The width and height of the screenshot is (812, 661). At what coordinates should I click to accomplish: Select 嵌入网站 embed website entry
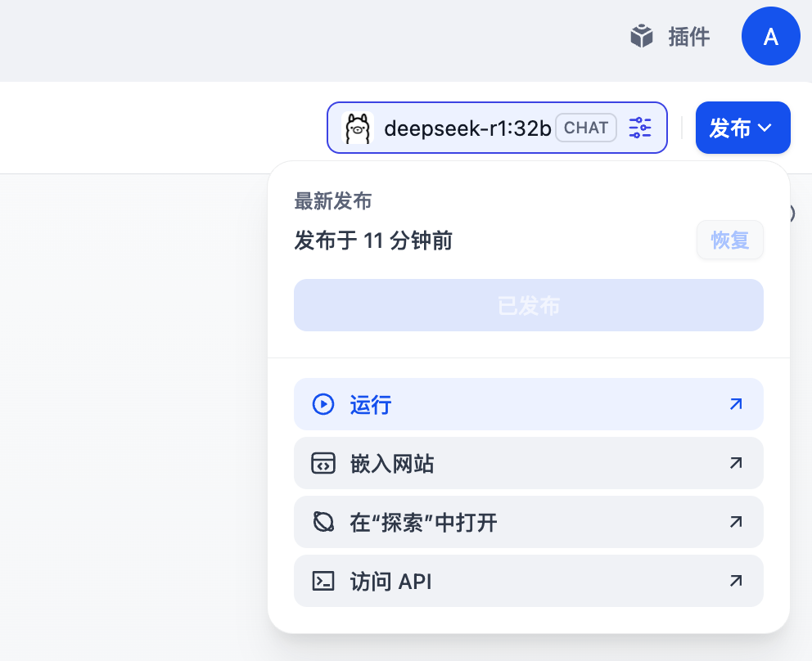click(x=528, y=463)
